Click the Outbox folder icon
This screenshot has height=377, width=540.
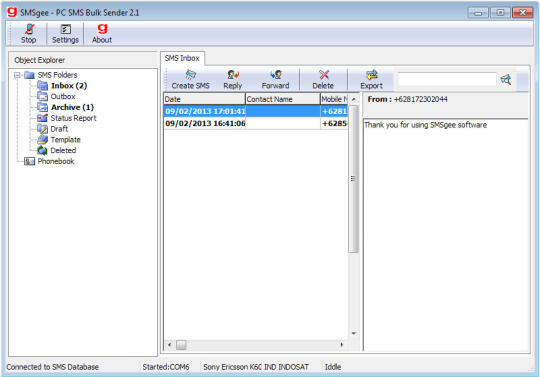42,96
